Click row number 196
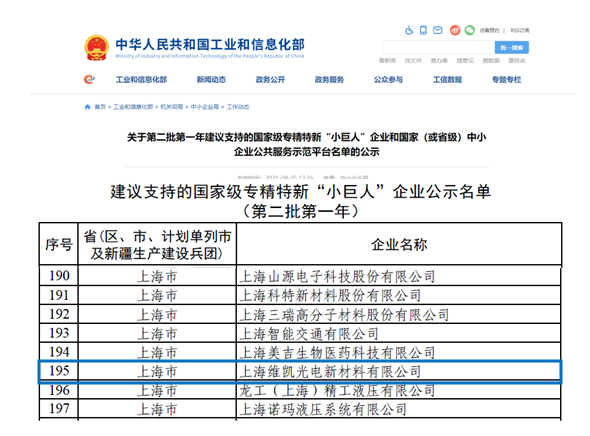 pos(59,390)
